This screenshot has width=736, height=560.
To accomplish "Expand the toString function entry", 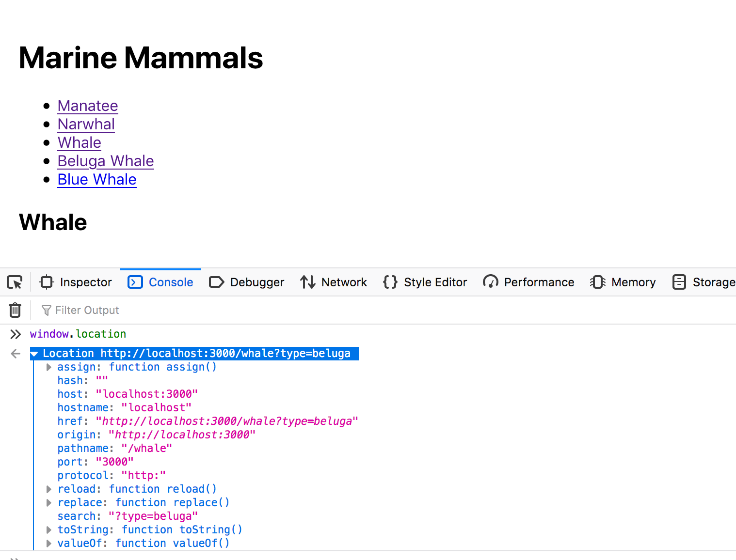I will (x=48, y=530).
